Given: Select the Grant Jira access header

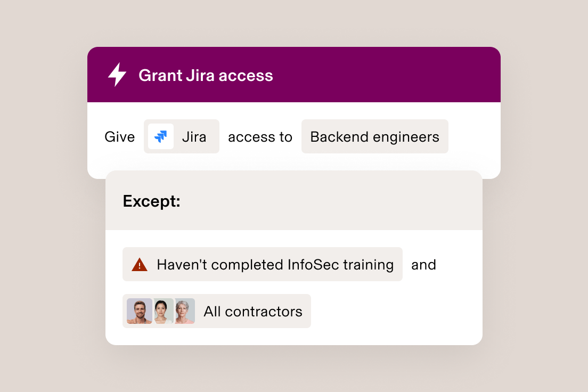Looking at the screenshot, I should [206, 75].
